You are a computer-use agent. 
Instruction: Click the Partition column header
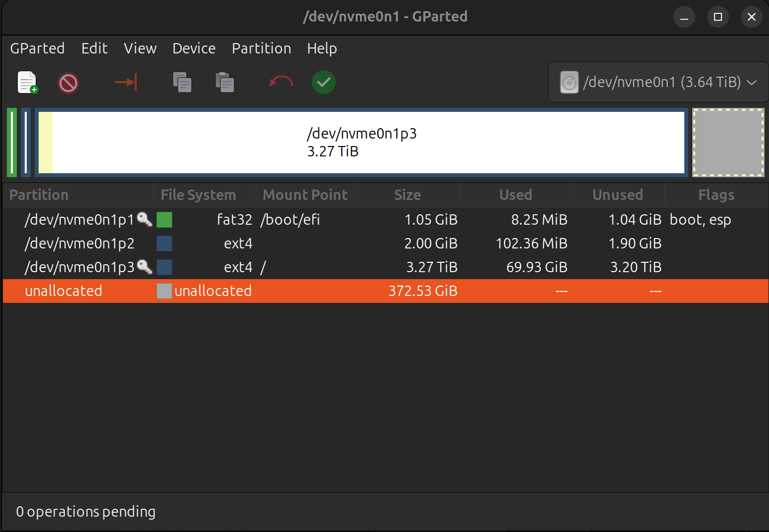click(x=79, y=195)
